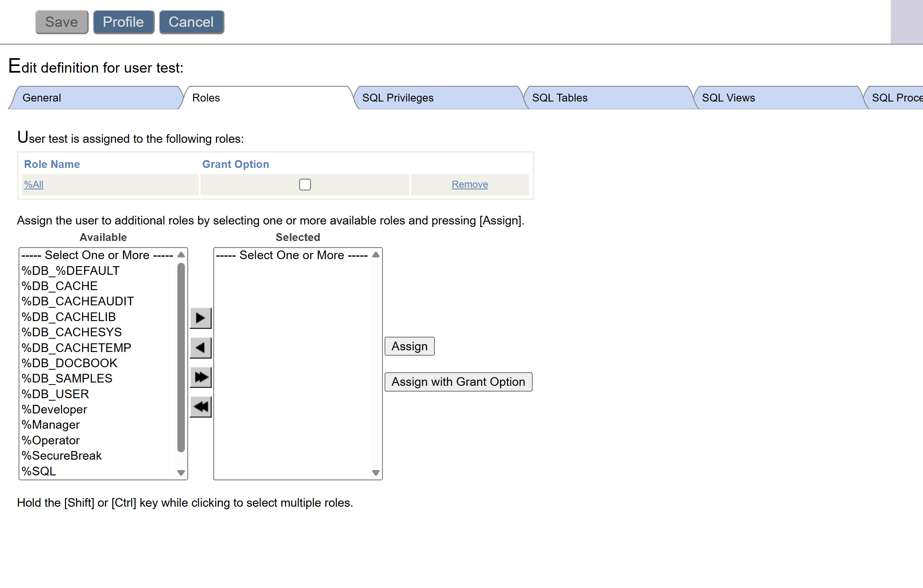Click the single right arrow move button

coord(201,318)
